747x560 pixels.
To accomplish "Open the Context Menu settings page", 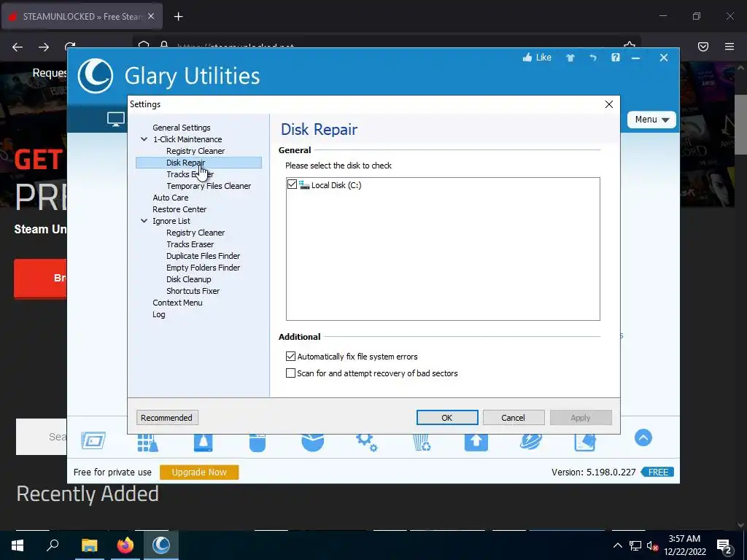I will pyautogui.click(x=177, y=303).
